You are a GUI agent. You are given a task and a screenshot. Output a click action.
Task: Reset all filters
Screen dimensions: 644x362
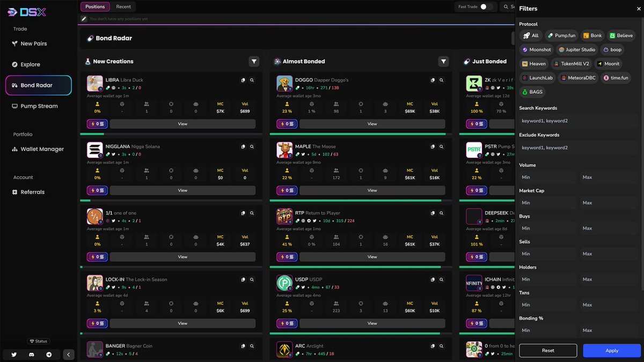click(x=548, y=350)
